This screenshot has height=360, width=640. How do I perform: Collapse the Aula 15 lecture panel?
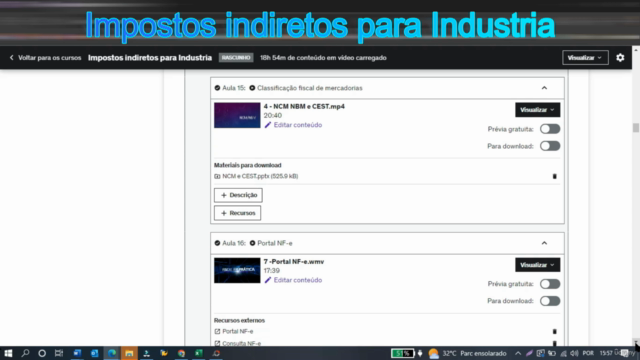544,88
